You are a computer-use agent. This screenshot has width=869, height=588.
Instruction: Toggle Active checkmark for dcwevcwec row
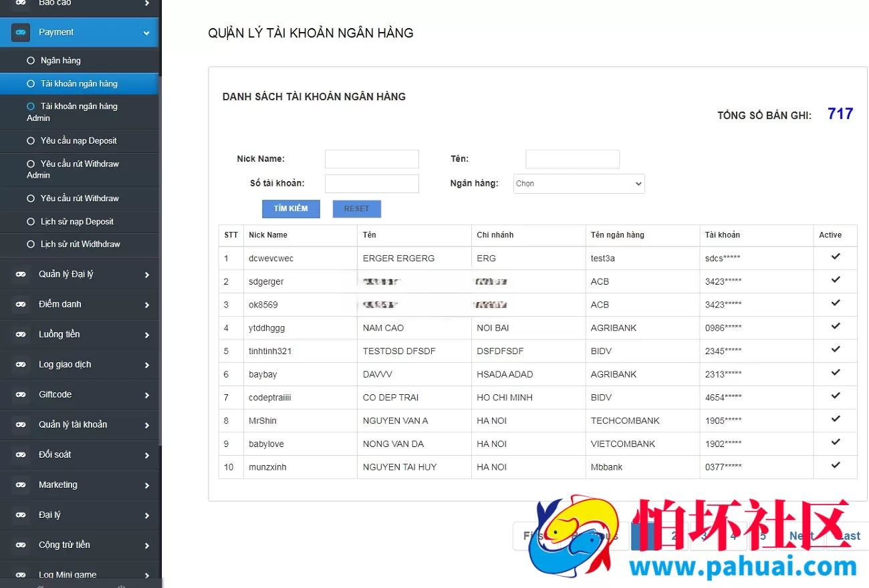[836, 257]
